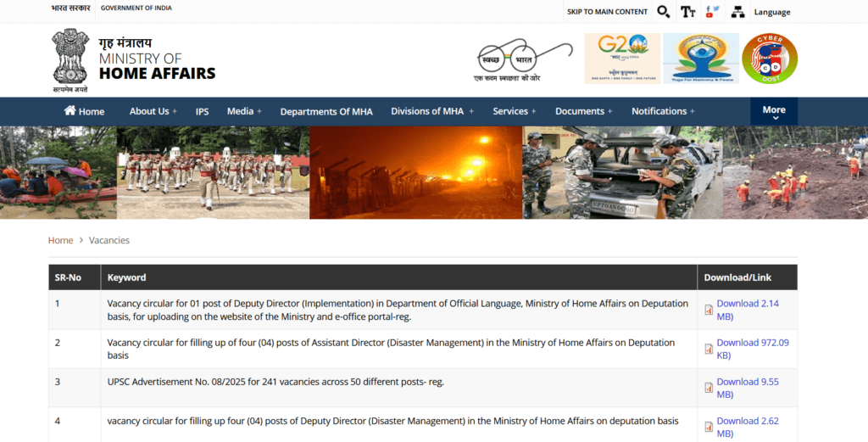
Task: Expand the Documents menu
Action: coord(583,111)
